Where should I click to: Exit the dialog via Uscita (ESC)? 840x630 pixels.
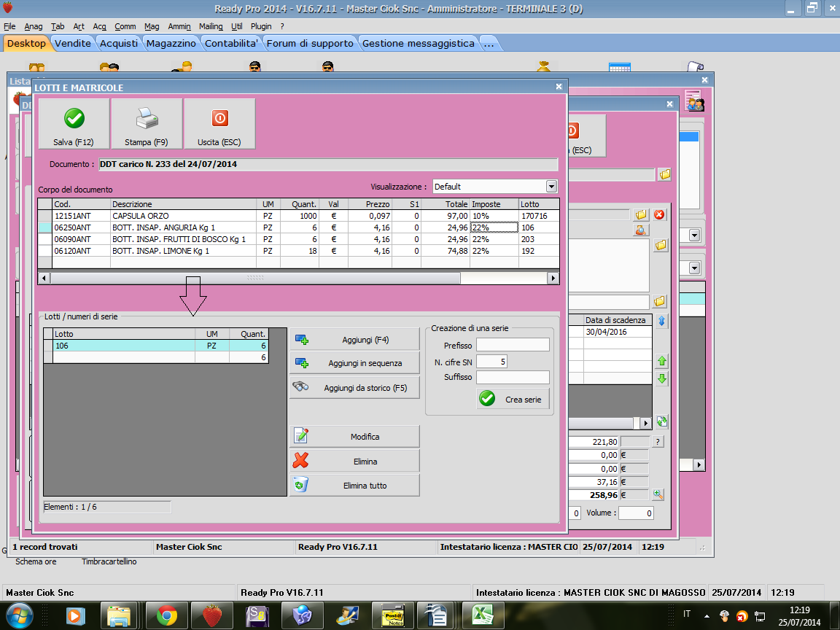(x=219, y=124)
